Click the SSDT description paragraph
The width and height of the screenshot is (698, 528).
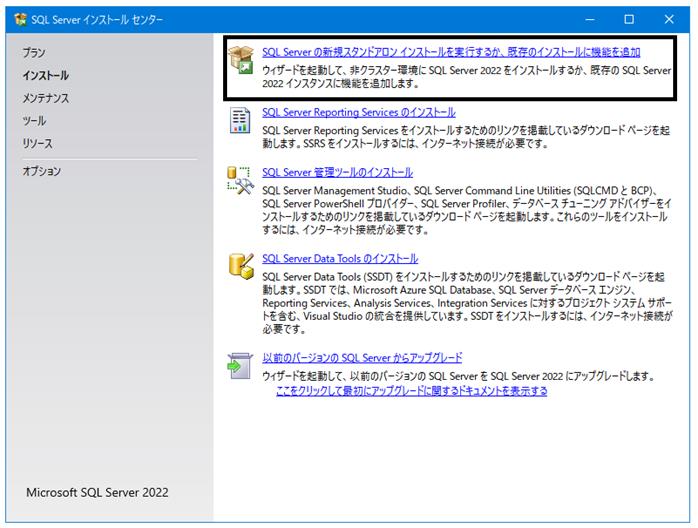467,303
